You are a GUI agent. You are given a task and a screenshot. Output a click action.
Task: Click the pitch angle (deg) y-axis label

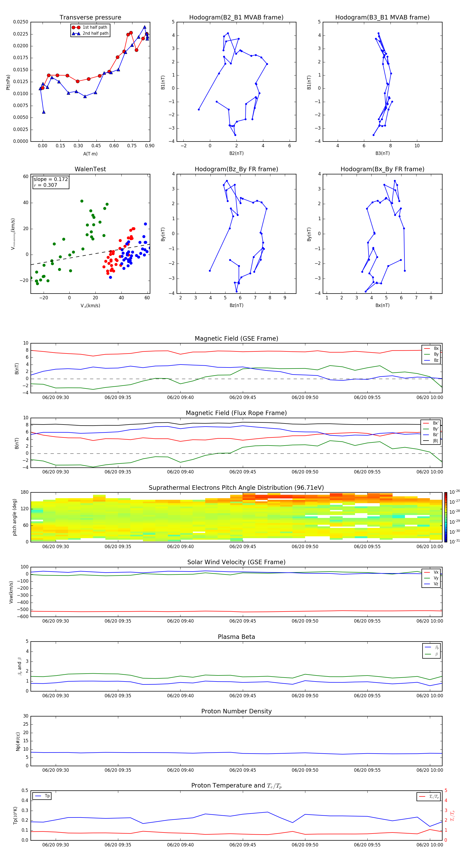[x=14, y=517]
